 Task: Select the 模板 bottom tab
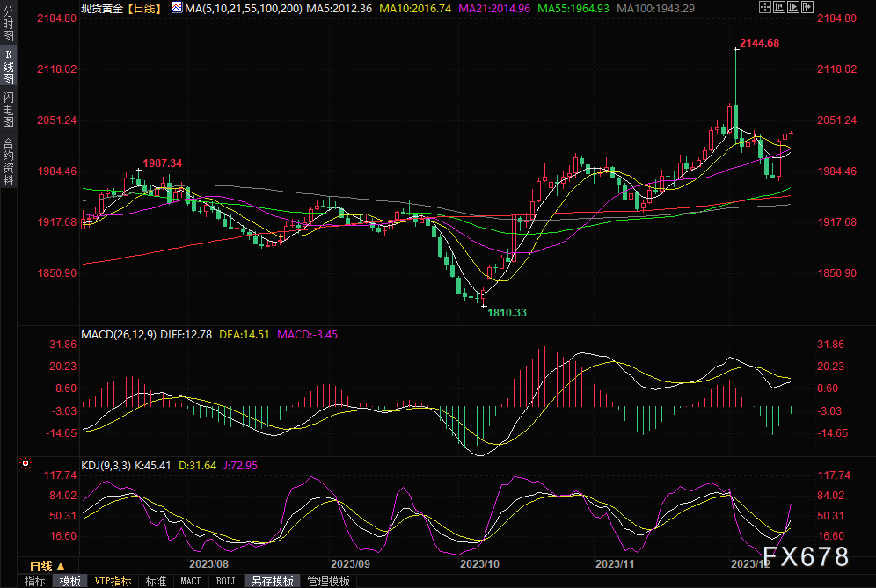pyautogui.click(x=70, y=581)
